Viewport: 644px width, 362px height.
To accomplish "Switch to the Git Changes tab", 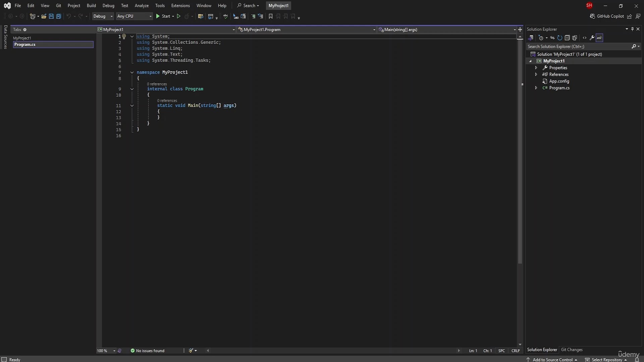I will click(x=572, y=350).
